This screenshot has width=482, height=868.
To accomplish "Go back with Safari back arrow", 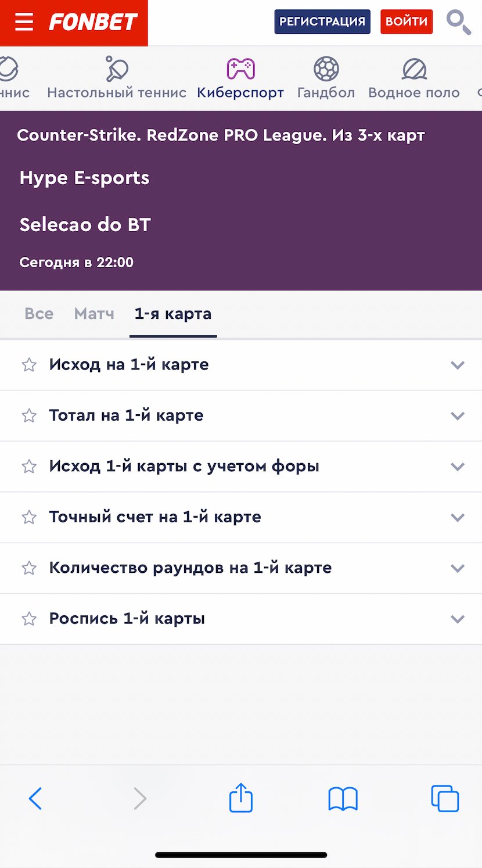I will pyautogui.click(x=35, y=798).
